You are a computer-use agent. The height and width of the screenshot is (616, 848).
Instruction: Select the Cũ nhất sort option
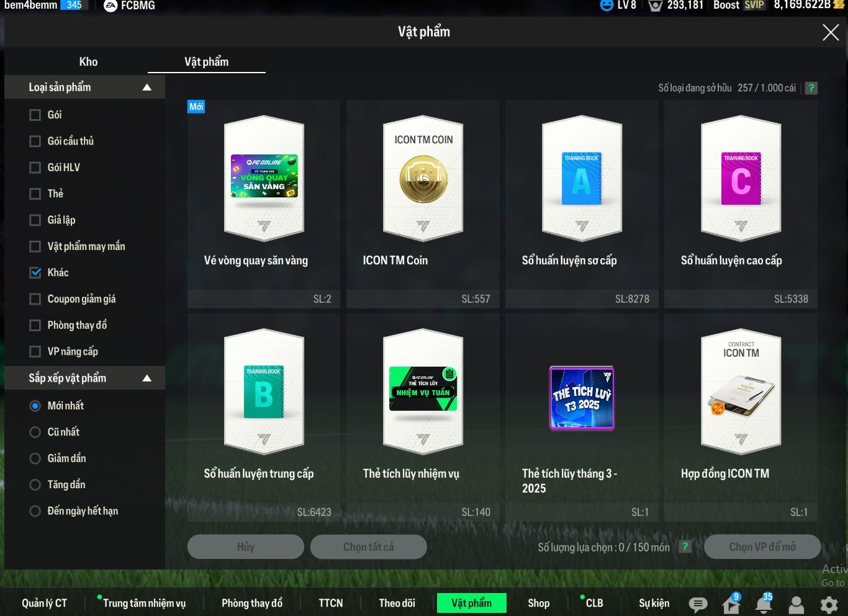click(35, 432)
